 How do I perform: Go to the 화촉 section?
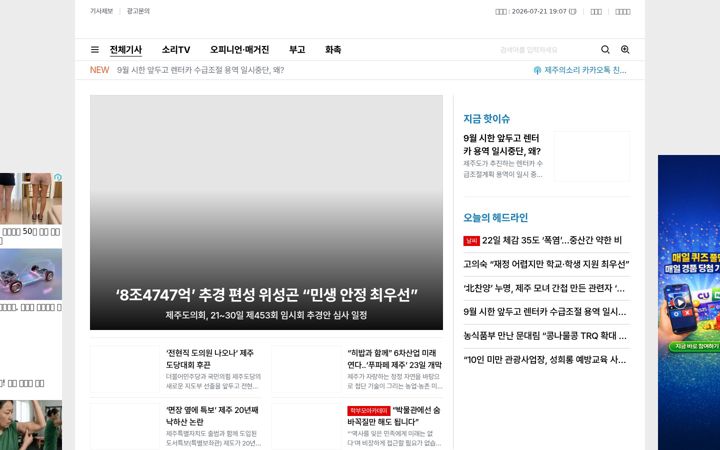333,50
